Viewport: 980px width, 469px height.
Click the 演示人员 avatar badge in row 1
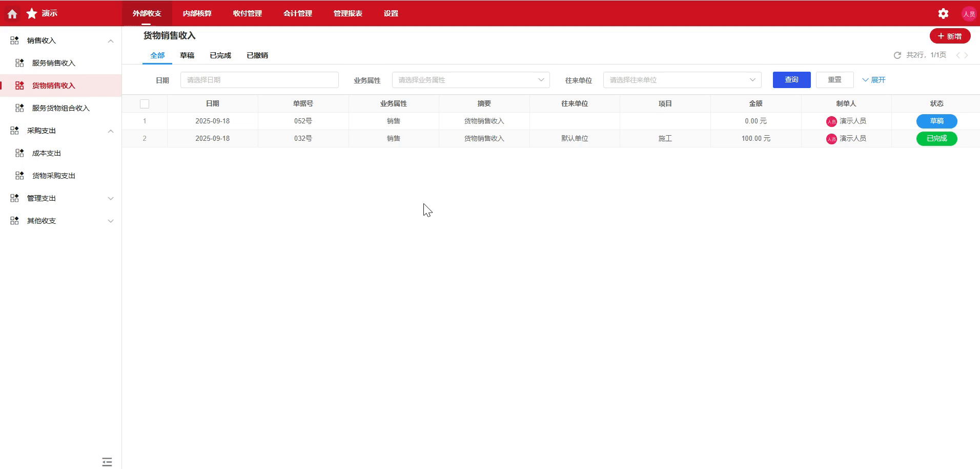pos(831,121)
